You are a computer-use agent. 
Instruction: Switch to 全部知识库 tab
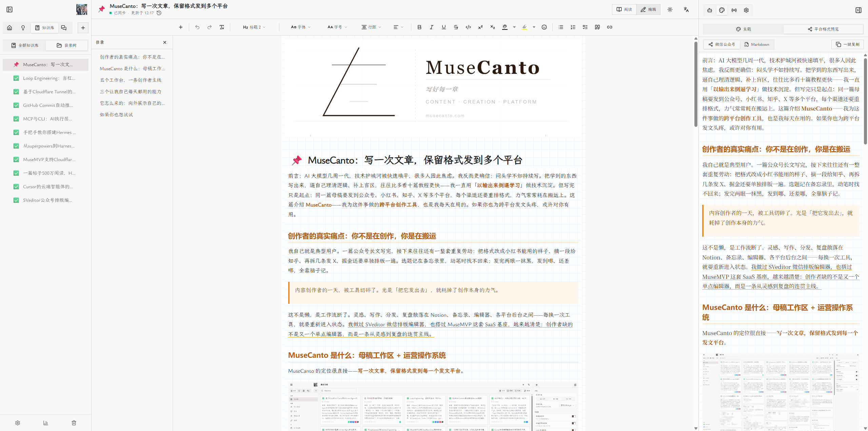pos(24,45)
